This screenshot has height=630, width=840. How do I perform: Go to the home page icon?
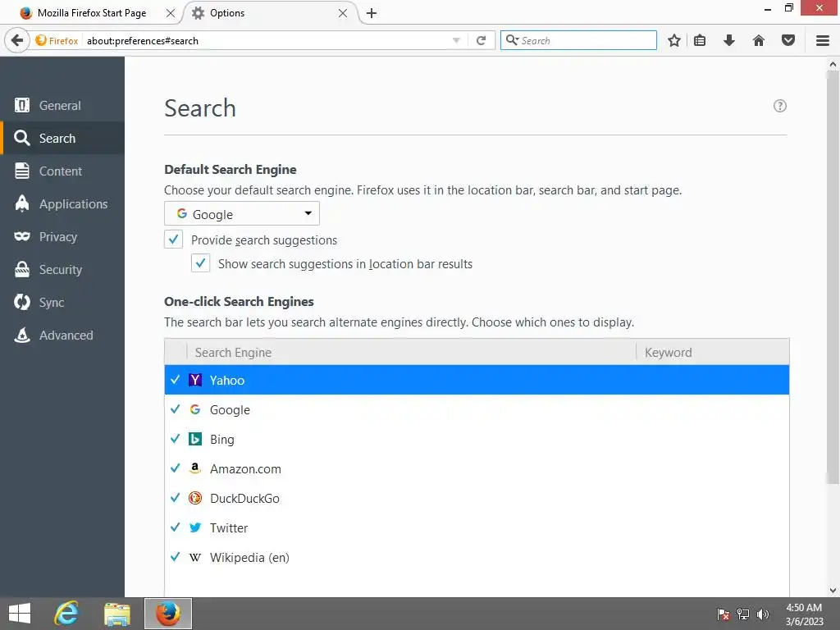(x=759, y=41)
